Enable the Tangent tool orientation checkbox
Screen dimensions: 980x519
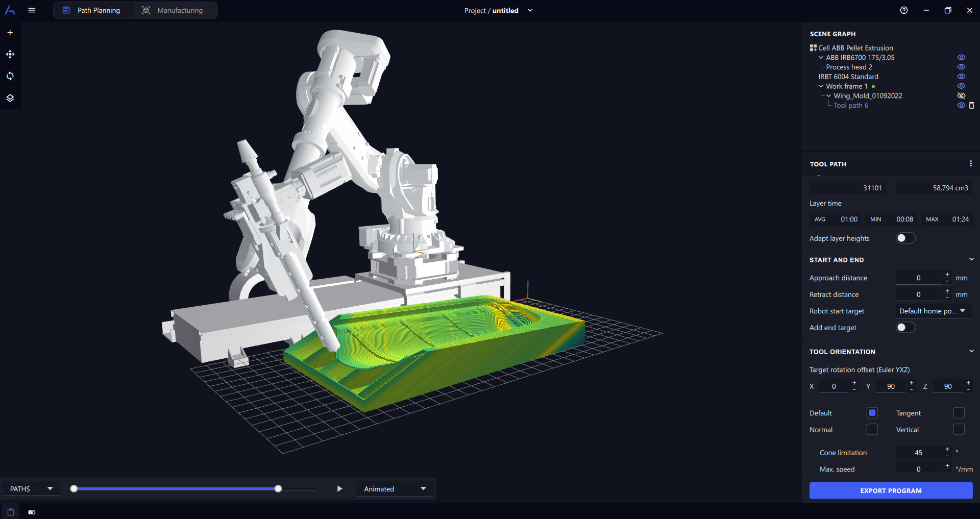click(959, 413)
